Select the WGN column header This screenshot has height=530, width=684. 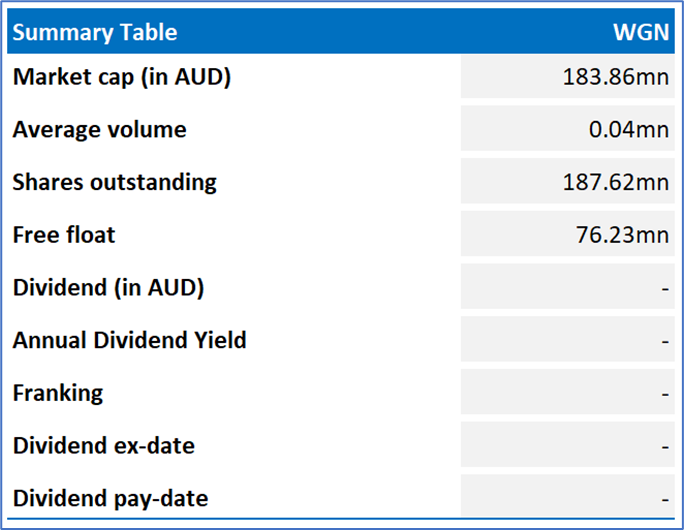640,32
